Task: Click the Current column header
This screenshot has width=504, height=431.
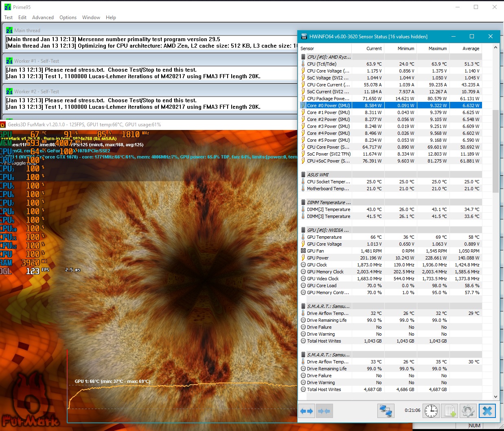Action: (368, 48)
